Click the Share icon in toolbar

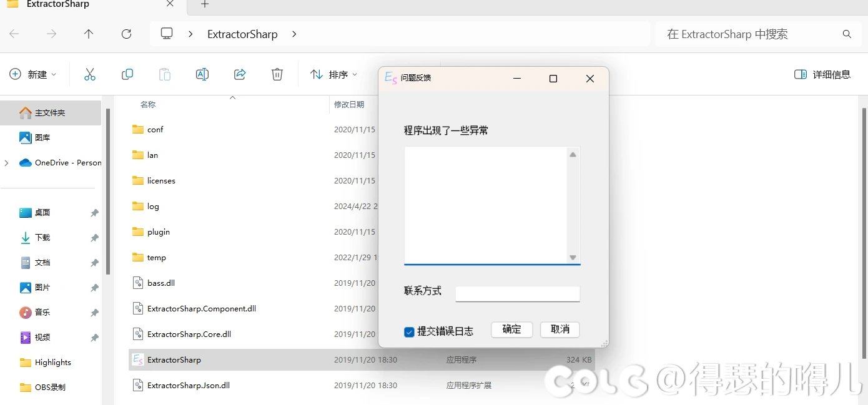point(240,74)
